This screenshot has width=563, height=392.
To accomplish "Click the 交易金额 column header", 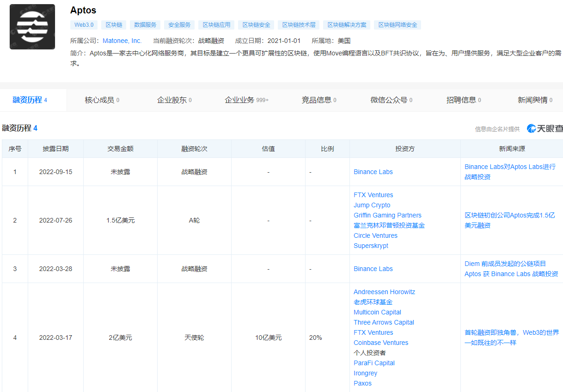I will point(120,149).
